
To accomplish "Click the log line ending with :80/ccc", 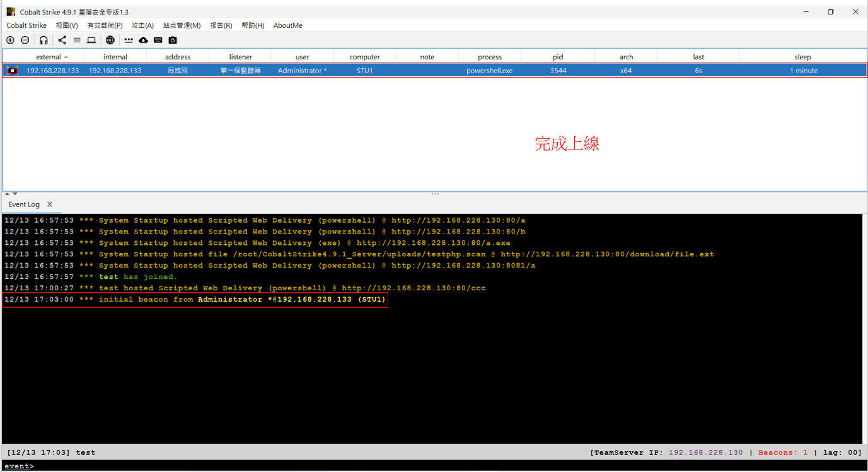I will pyautogui.click(x=245, y=288).
